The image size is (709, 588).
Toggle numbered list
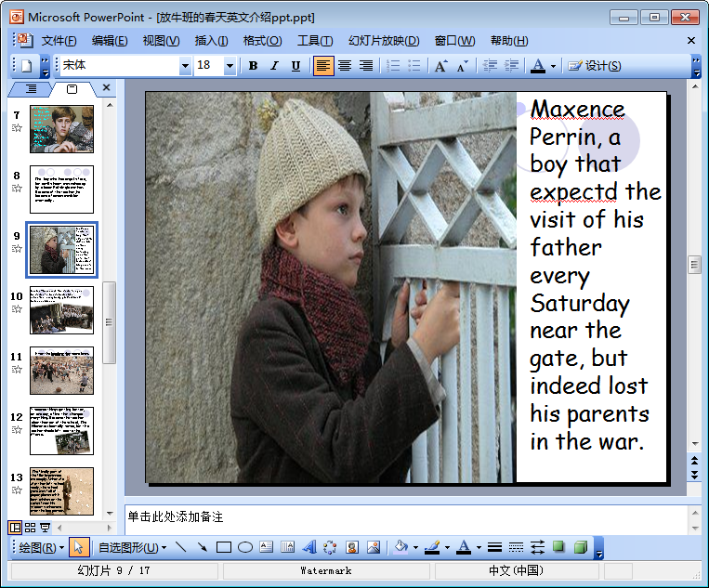(393, 66)
